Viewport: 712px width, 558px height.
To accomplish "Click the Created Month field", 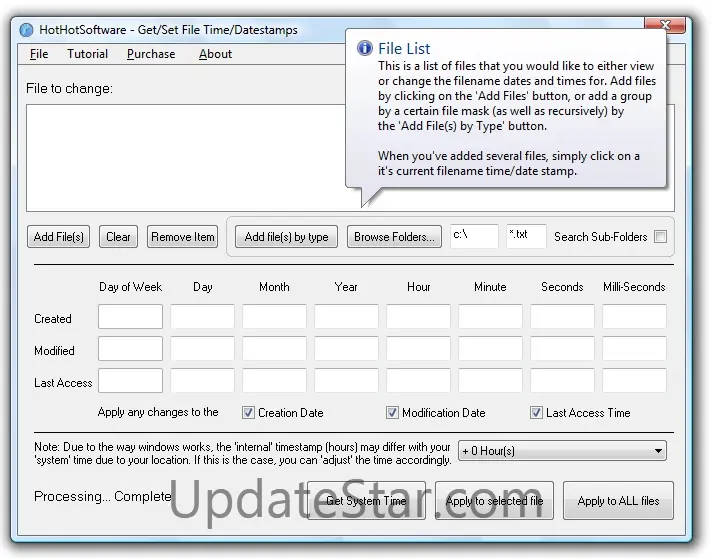I will click(x=274, y=316).
